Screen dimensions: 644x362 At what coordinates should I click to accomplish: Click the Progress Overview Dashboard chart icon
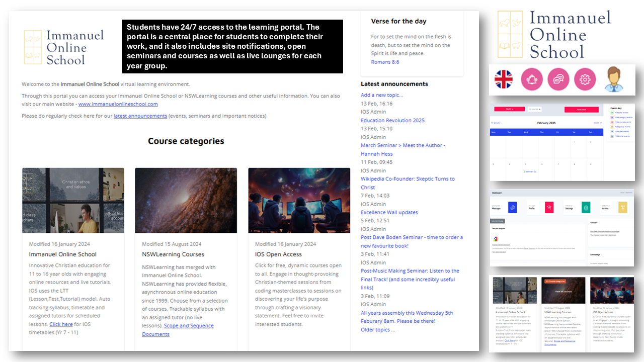(x=496, y=239)
